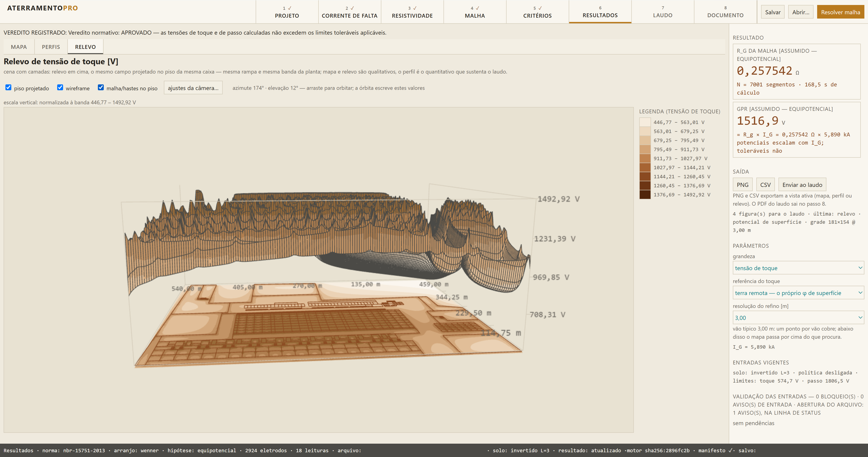Click the Relevo de tensão de toque heading
Screen dimensions: 868x457
[61, 61]
